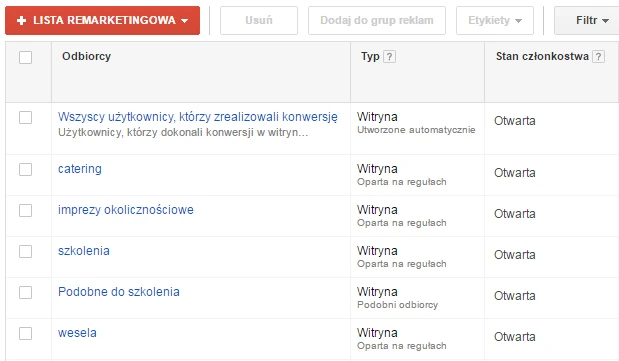Screen dimensions: 619x361
Task: Open the Lista remarketingowa dropdown button
Action: click(x=102, y=21)
